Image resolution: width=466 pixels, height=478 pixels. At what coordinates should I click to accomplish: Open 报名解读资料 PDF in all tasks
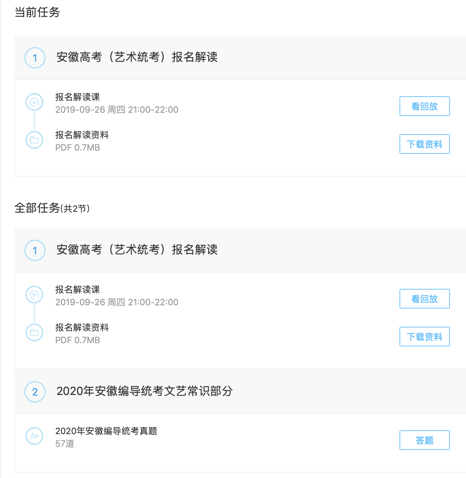pos(82,327)
